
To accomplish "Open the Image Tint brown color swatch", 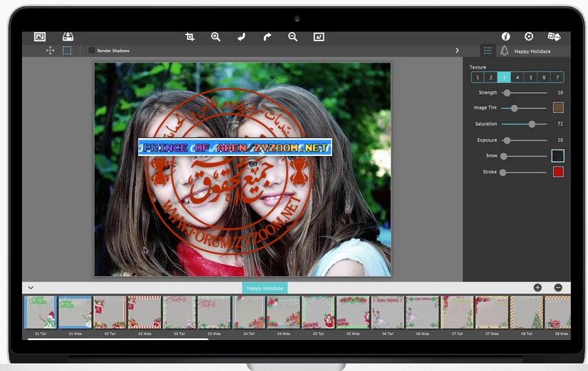I will tap(558, 108).
